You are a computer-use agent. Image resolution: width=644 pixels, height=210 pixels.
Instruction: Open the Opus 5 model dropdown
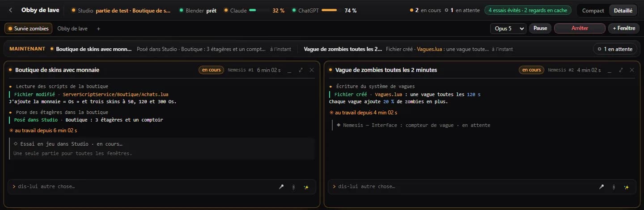(x=508, y=28)
